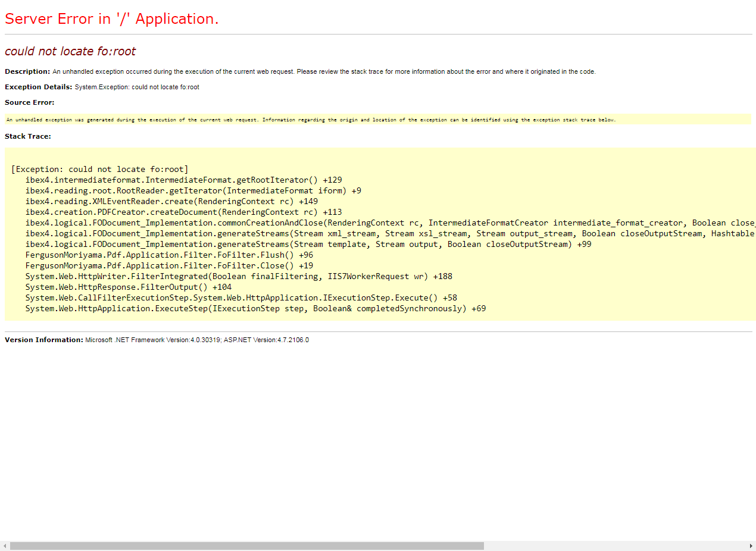Click the 'Source Error:' label
This screenshot has width=756, height=551.
point(30,102)
